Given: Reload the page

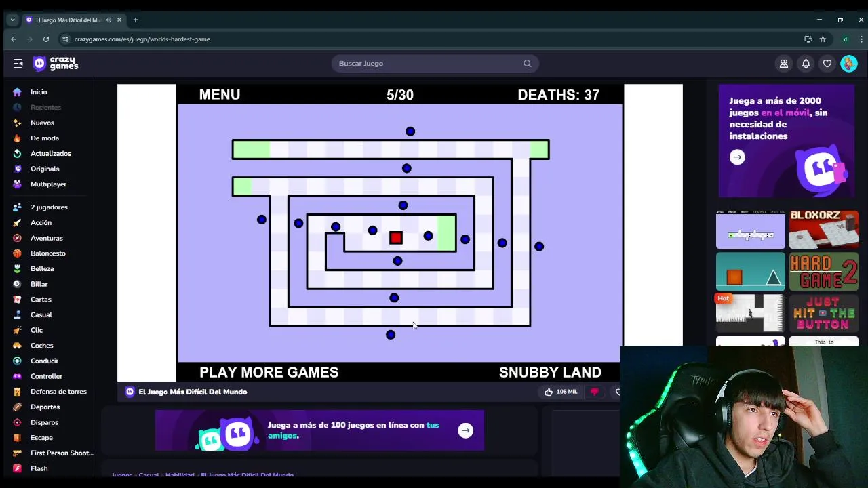Looking at the screenshot, I should pos(46,39).
